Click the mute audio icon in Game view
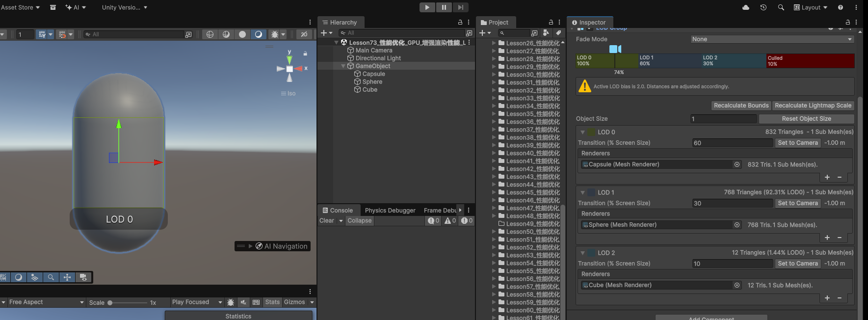868x320 pixels. click(243, 302)
